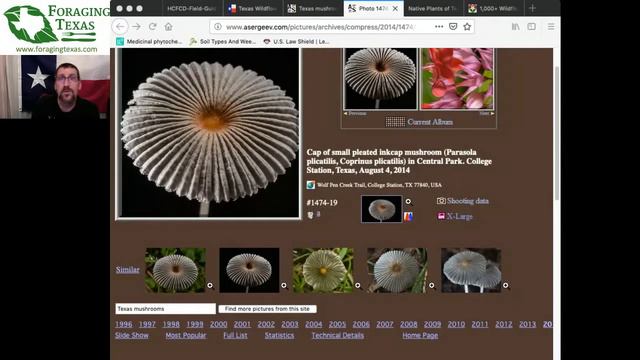Click the grid icon next to Current Album
Screen dimensions: 640x360
tap(395, 122)
